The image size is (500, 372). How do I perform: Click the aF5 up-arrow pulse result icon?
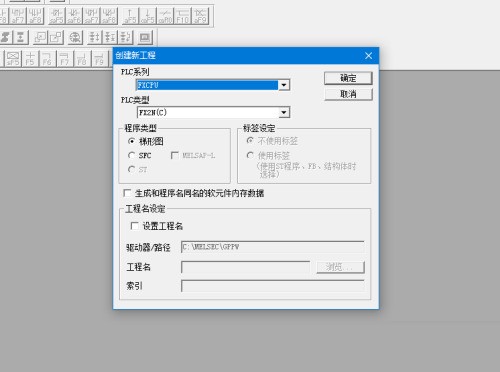(130, 16)
